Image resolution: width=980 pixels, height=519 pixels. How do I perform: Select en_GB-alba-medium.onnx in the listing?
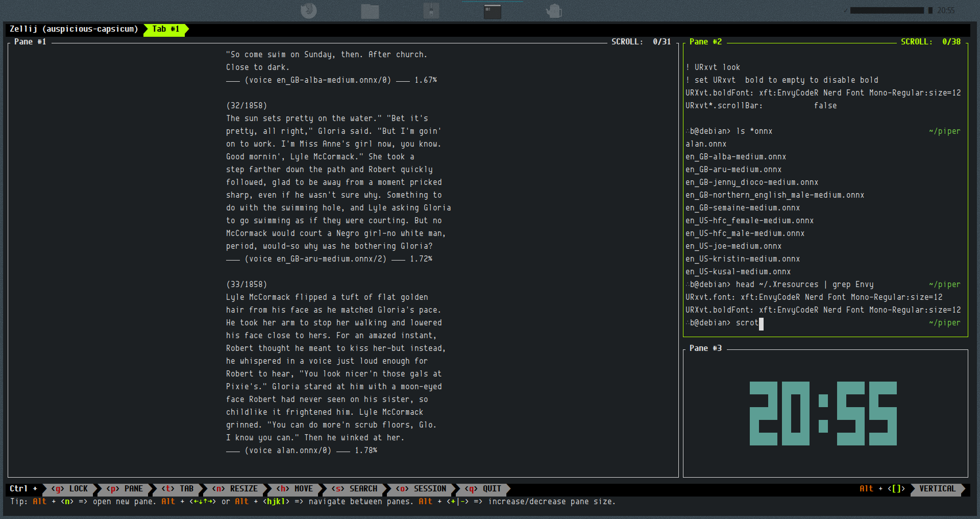(x=736, y=157)
